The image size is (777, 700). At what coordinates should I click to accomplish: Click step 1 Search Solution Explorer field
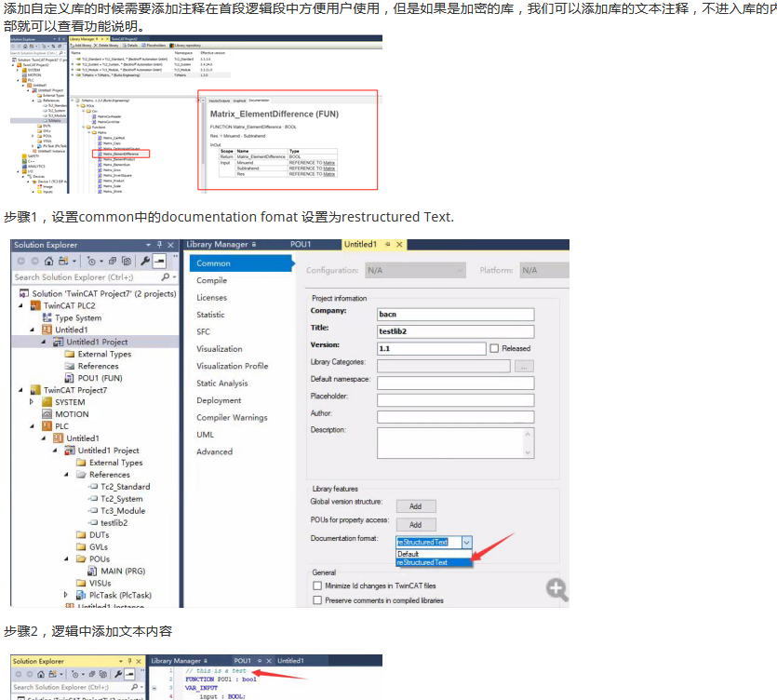click(87, 277)
